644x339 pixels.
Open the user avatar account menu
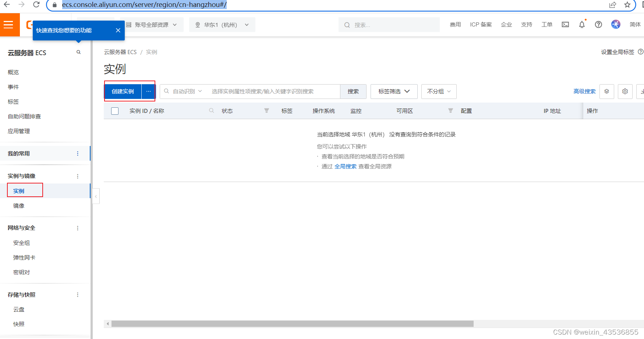[616, 24]
